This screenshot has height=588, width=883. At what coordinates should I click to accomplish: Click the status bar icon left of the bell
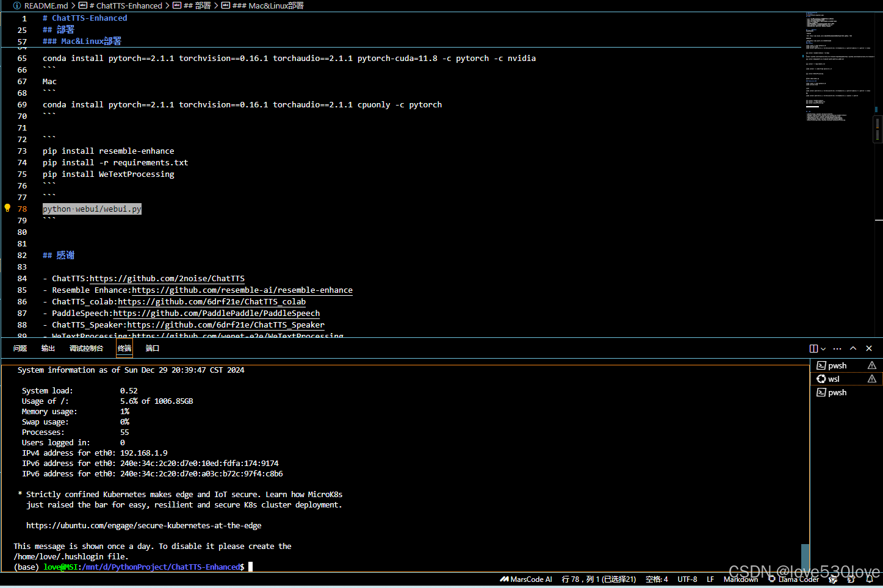click(851, 579)
